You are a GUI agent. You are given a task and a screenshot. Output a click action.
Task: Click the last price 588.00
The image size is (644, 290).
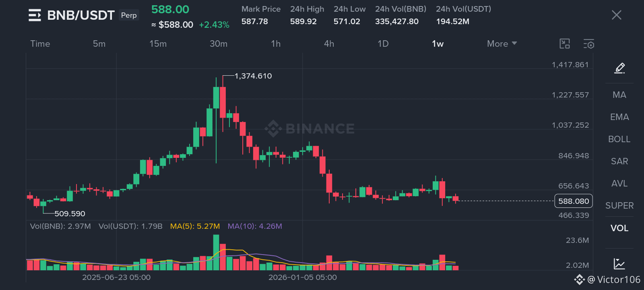170,9
